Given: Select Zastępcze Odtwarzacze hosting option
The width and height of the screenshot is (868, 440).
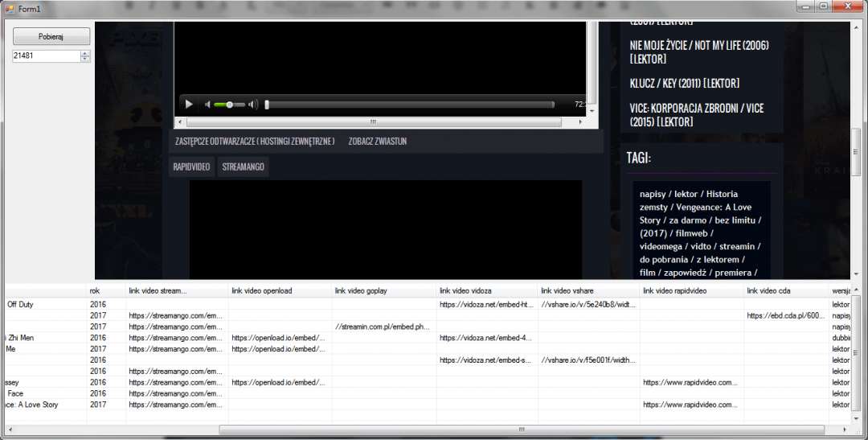Looking at the screenshot, I should point(255,141).
